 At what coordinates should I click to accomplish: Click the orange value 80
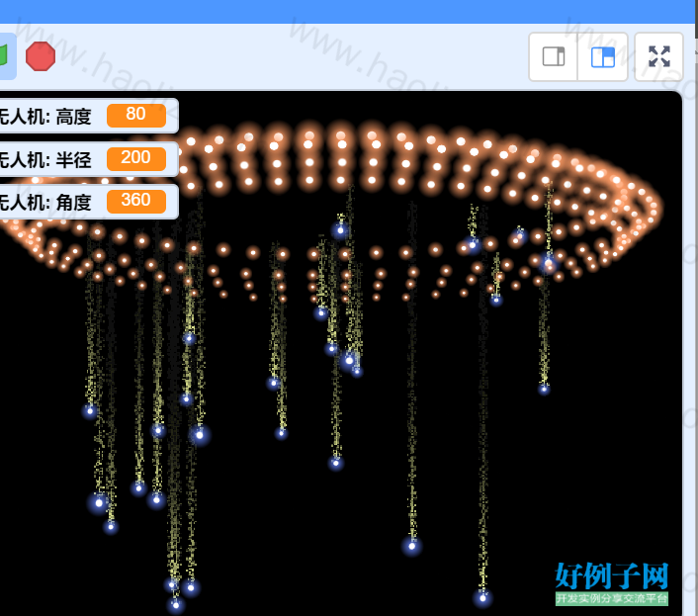136,116
